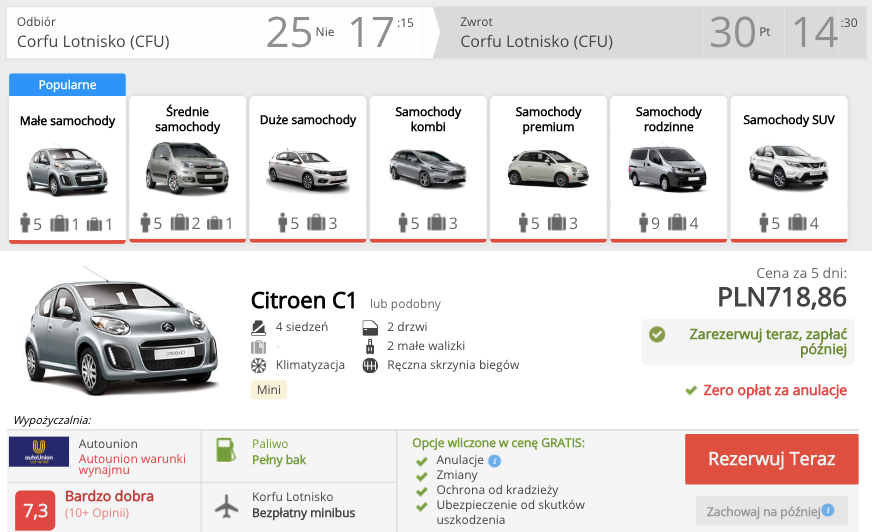This screenshot has height=532, width=872.
Task: Open the pickup time 17:15 selector
Action: pyautogui.click(x=381, y=32)
